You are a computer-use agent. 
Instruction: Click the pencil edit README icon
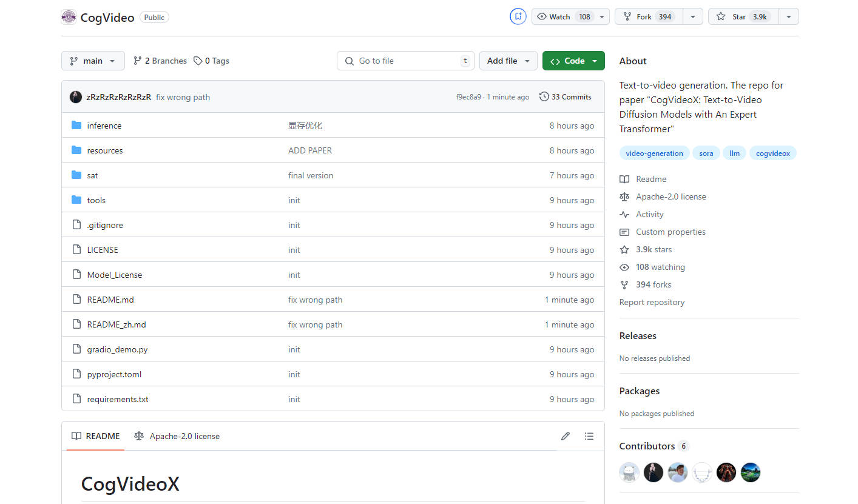[566, 436]
